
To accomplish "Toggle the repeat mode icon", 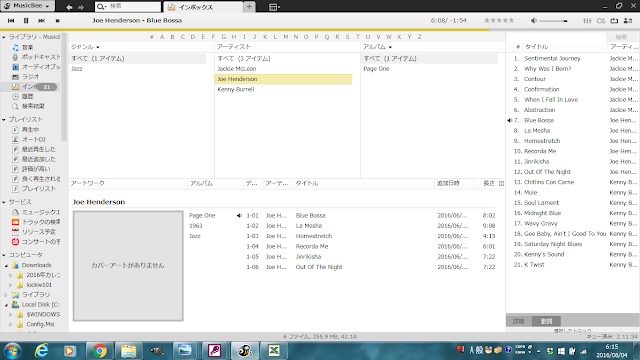I will pos(614,21).
